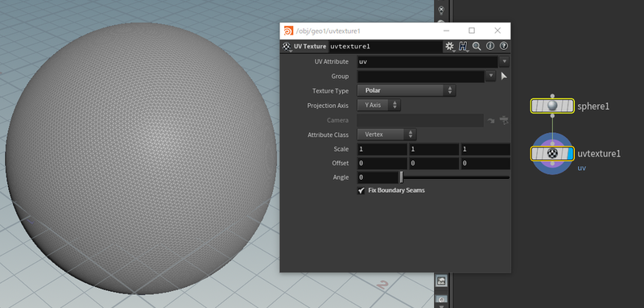644x308 pixels.
Task: Click the /obj/geo1/uvtexture1 window title
Action: pos(328,31)
